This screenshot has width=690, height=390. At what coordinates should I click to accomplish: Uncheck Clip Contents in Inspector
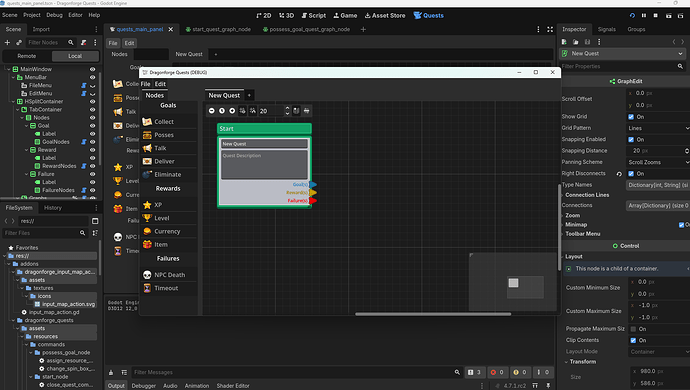tap(633, 340)
